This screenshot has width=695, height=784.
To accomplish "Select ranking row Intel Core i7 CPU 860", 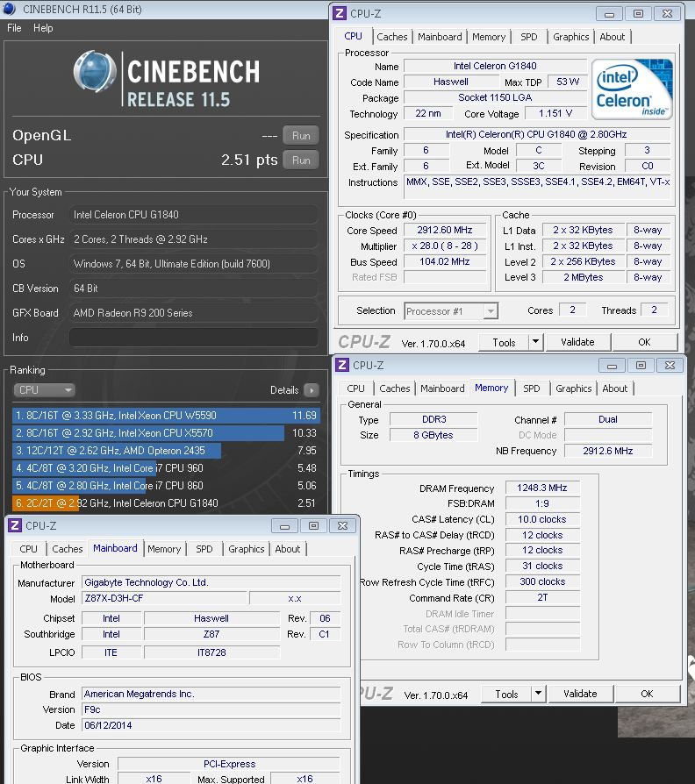I will point(166,486).
